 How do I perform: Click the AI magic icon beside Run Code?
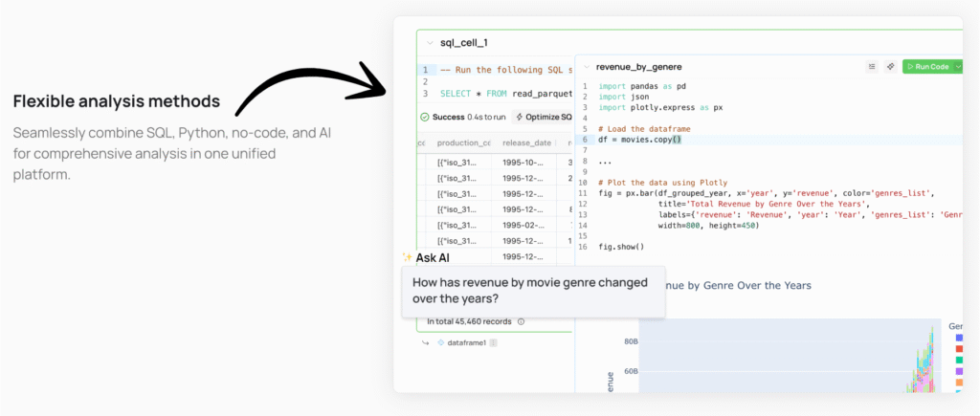pos(890,66)
